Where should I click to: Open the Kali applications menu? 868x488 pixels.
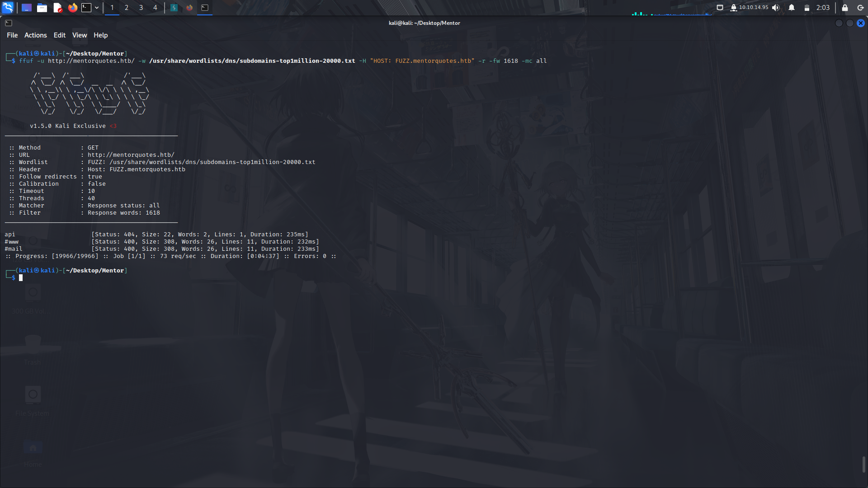[x=9, y=8]
